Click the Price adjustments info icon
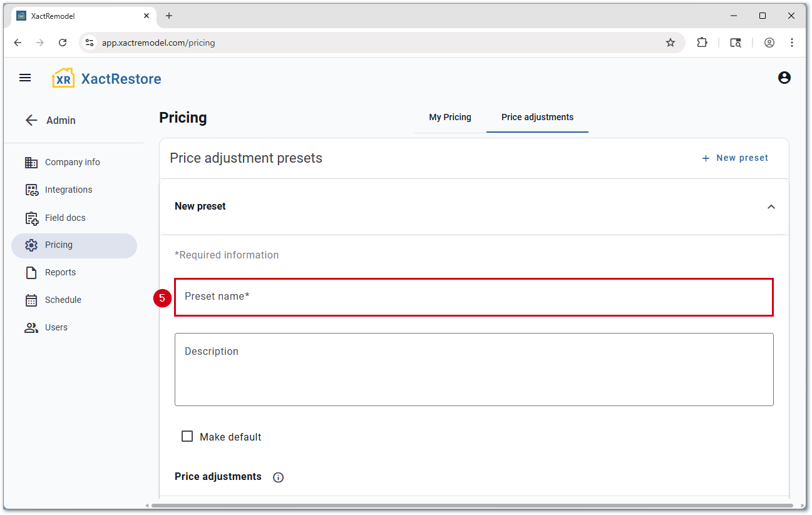This screenshot has height=515, width=812. click(279, 477)
